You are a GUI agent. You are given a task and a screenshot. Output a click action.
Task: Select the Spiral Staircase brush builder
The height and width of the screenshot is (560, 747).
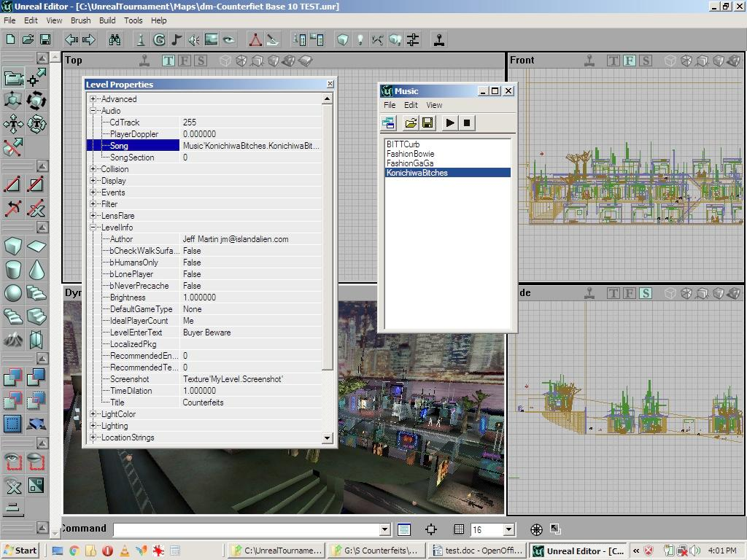pyautogui.click(x=14, y=316)
